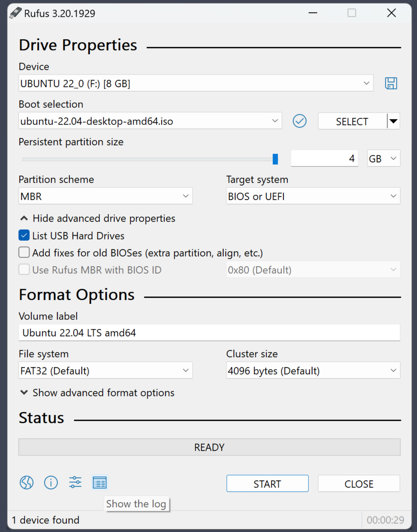Toggle Use Rufus MBR with BIOS ID

[x=24, y=269]
